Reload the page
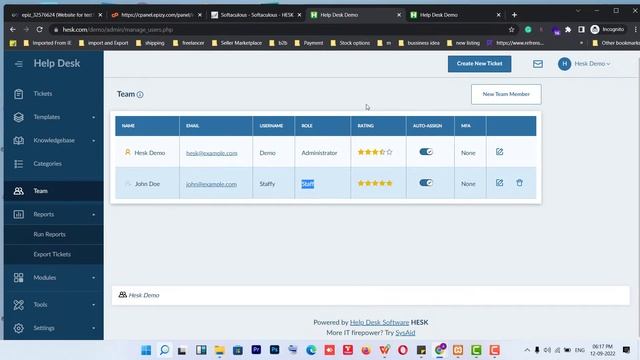Viewport: 640px width, 360px height. pos(40,29)
